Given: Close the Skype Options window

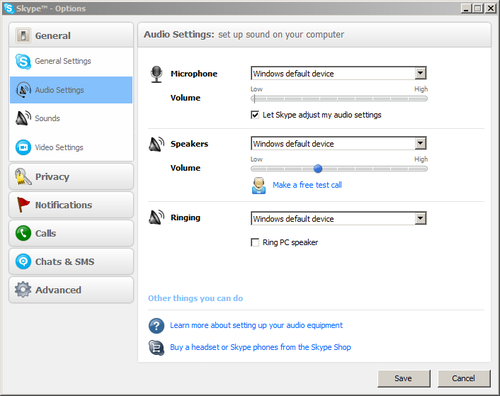Looking at the screenshot, I should 490,8.
